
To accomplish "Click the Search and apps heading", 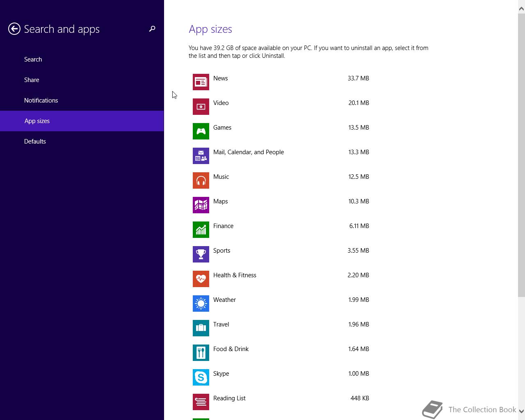I will 62,29.
